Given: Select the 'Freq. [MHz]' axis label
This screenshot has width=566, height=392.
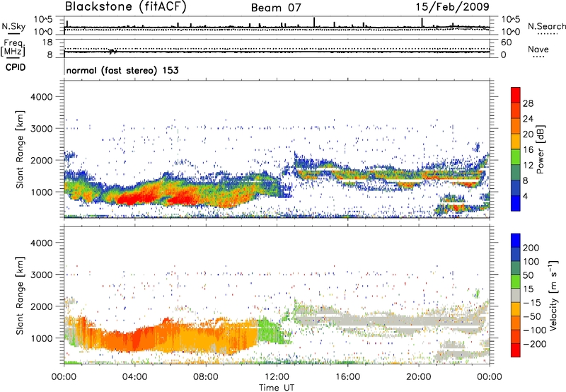Looking at the screenshot, I should (x=13, y=47).
